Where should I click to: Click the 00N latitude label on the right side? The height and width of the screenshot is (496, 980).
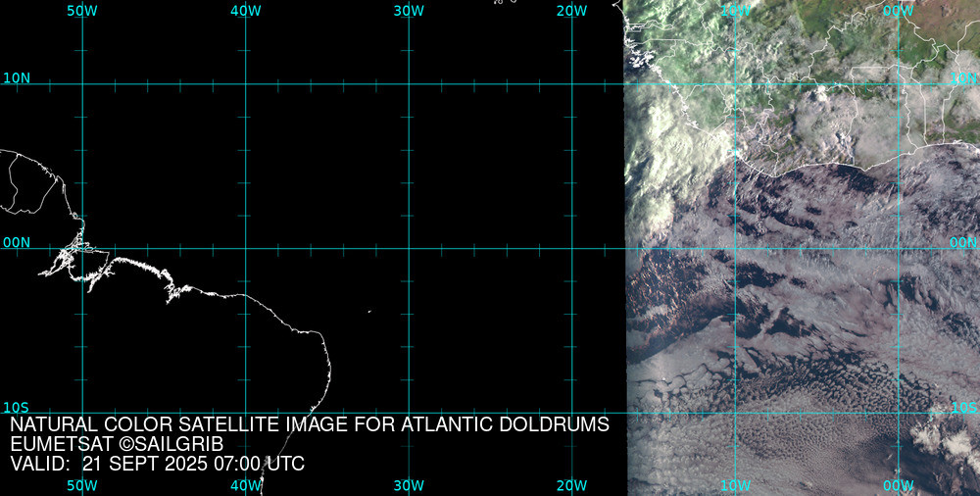(963, 242)
